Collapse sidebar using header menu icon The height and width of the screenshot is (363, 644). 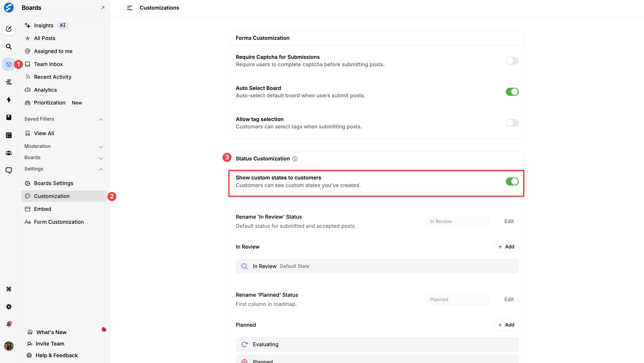coord(129,8)
